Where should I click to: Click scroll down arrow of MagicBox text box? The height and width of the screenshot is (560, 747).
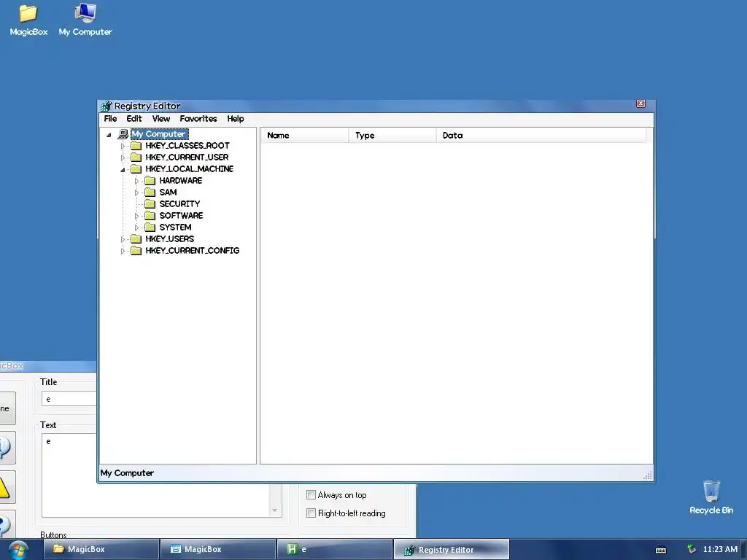click(x=275, y=510)
